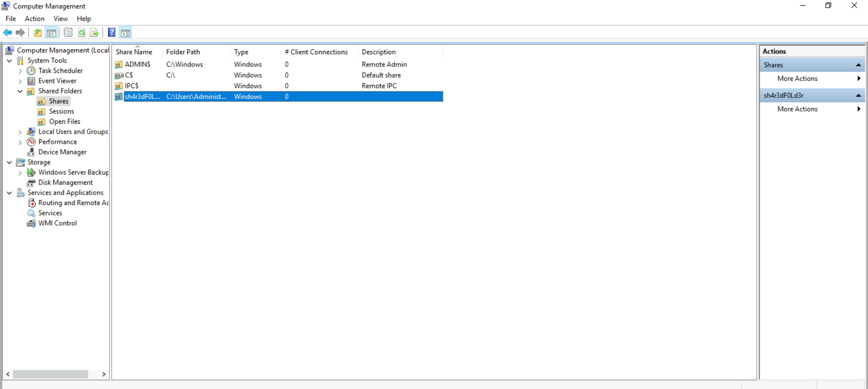Expand the Local Users and Groups node

click(20, 132)
